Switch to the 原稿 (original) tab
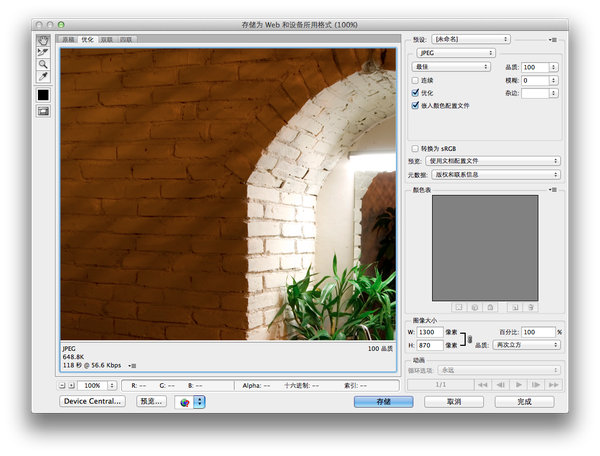The width and height of the screenshot is (600, 456). point(69,39)
